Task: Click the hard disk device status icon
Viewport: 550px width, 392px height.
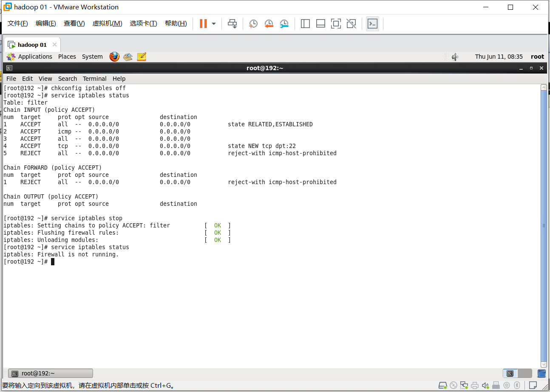Action: (442, 385)
